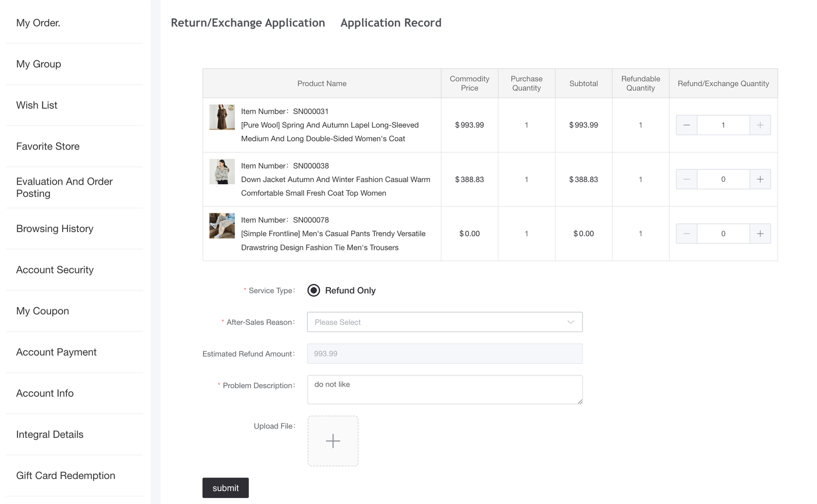Click the women's coat product thumbnail
This screenshot has height=504, width=817.
(x=222, y=117)
